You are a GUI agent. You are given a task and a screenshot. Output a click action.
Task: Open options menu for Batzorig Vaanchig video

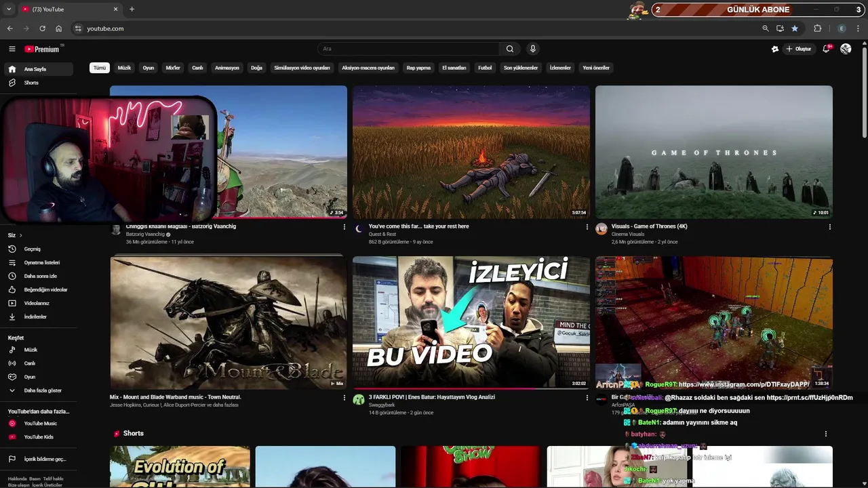(x=344, y=227)
